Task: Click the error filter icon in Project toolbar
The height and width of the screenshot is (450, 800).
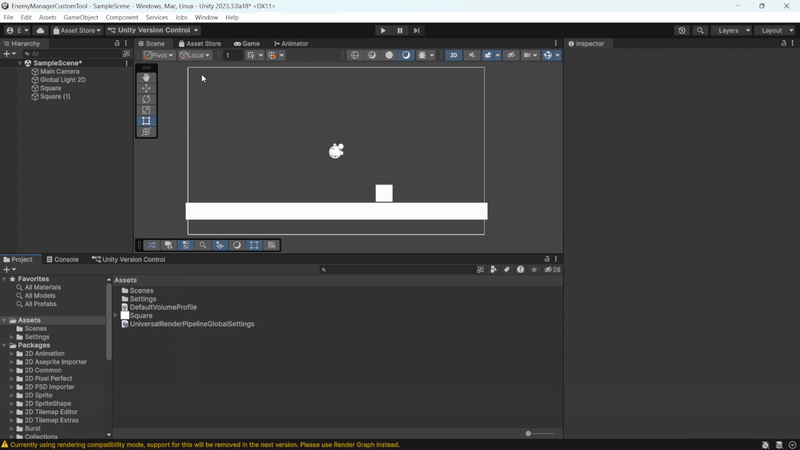Action: pyautogui.click(x=520, y=269)
